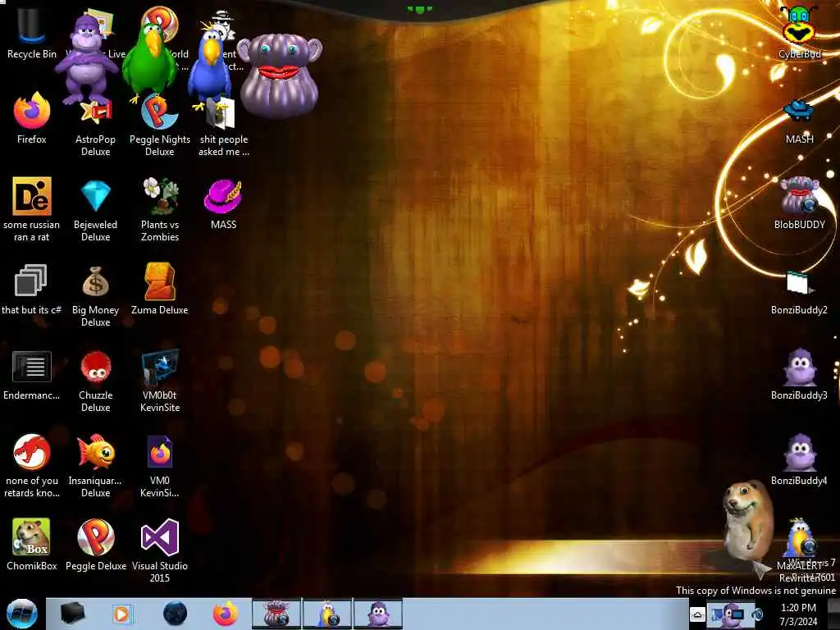The height and width of the screenshot is (630, 840).
Task: Open the Zuma Deluxe shortcut
Action: [160, 290]
